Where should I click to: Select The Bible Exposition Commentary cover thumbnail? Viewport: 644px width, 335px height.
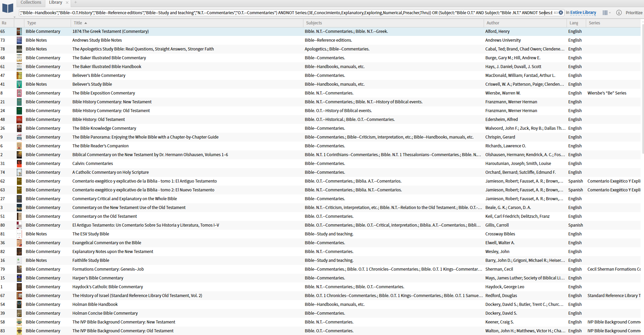19,93
